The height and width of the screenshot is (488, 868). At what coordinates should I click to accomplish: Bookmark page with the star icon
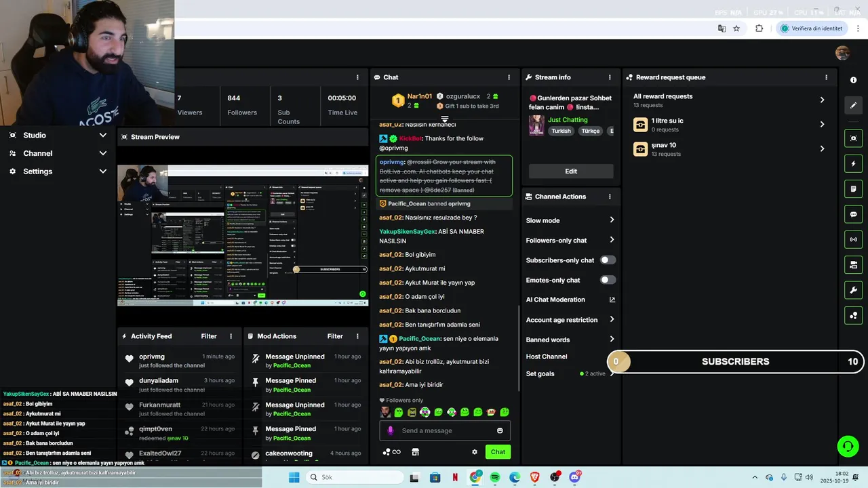point(736,28)
